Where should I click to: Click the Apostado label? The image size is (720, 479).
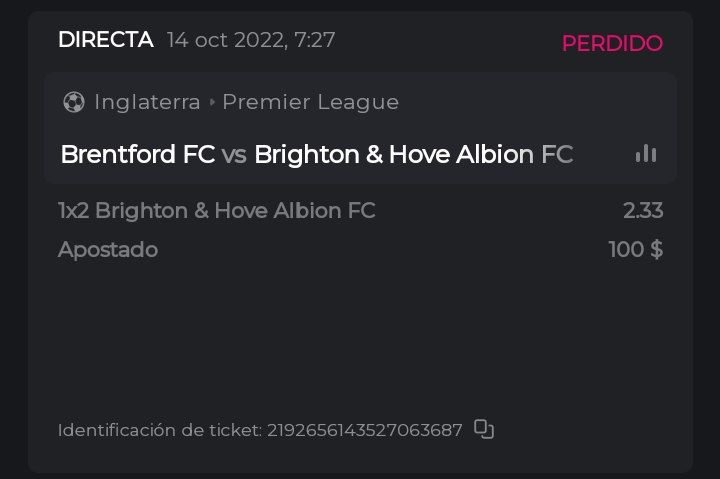pyautogui.click(x=108, y=249)
